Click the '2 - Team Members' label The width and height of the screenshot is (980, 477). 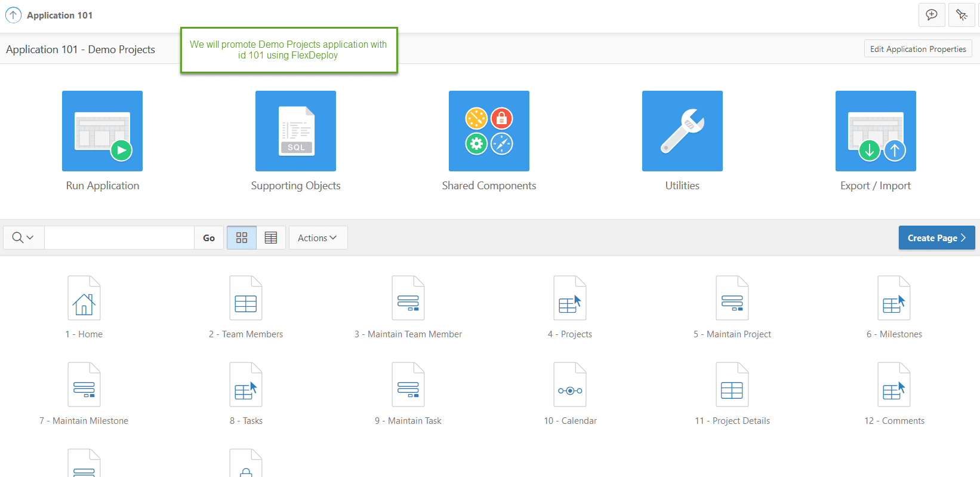246,334
